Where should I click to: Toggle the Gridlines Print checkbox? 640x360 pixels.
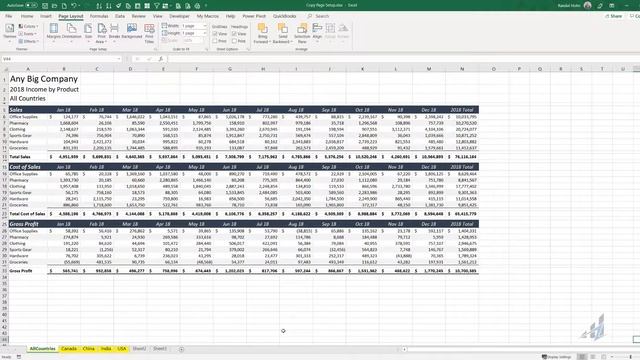(215, 41)
